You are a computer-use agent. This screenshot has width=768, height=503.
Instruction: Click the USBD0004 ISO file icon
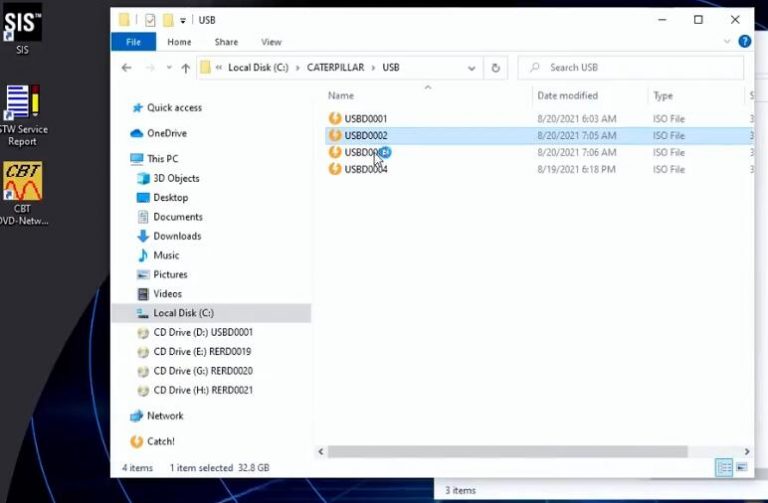pos(335,169)
